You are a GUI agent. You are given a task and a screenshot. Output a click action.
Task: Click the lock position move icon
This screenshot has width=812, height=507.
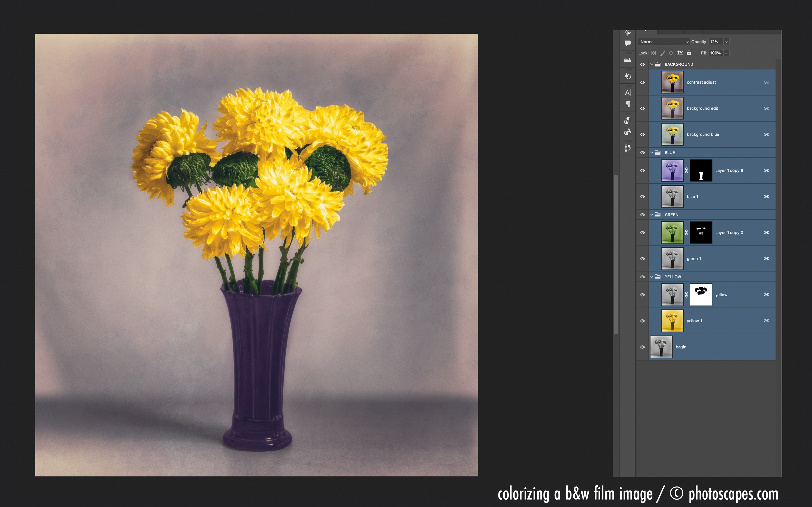[x=671, y=53]
